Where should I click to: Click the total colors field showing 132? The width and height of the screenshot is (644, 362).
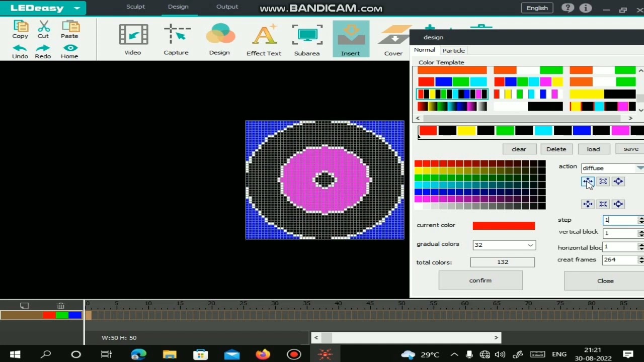[x=503, y=262]
